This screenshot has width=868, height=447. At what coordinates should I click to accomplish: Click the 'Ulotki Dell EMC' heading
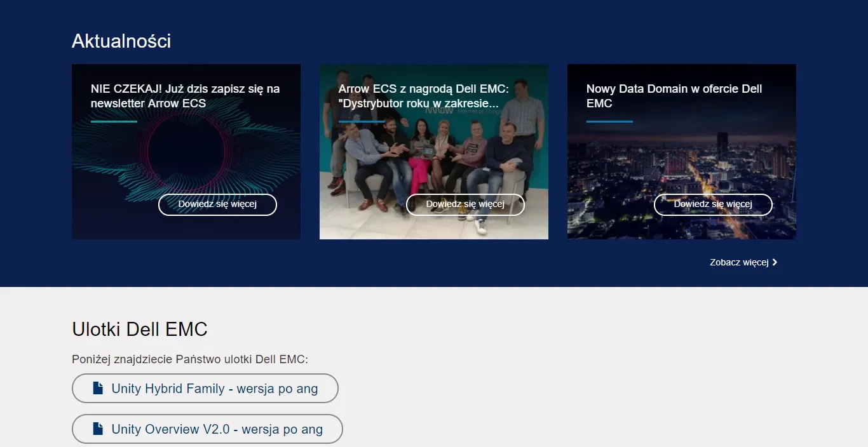coord(140,329)
